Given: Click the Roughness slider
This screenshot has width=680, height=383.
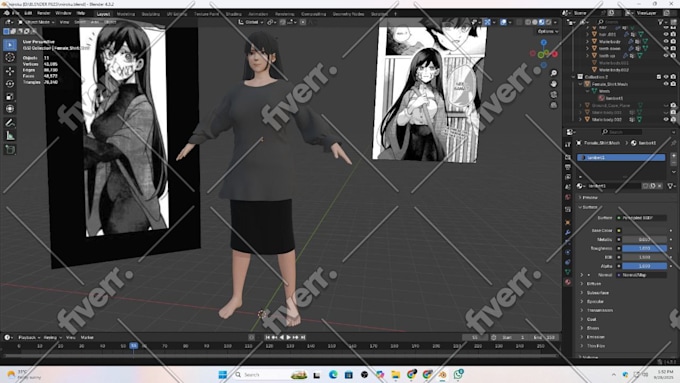Looking at the screenshot, I should 645,248.
